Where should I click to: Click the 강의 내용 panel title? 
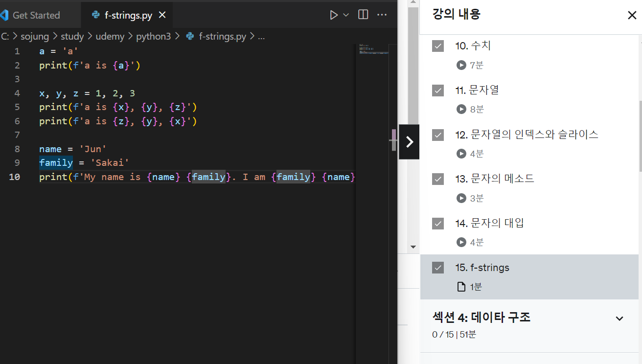456,14
